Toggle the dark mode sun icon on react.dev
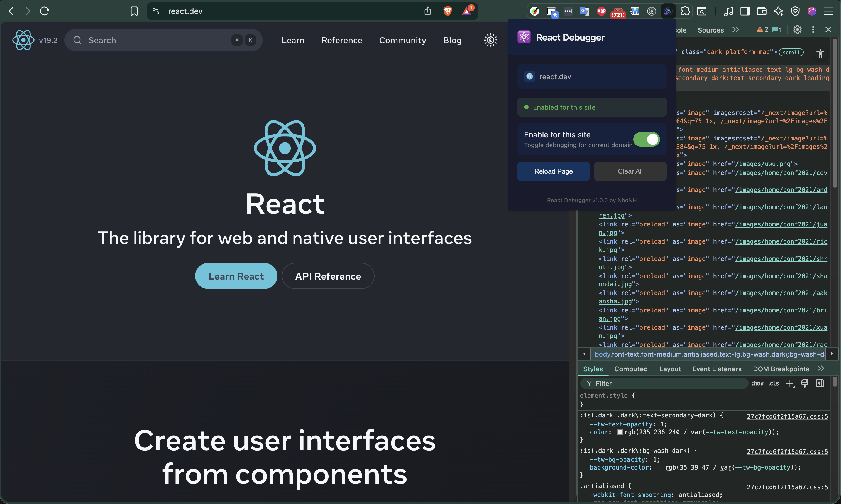 490,40
